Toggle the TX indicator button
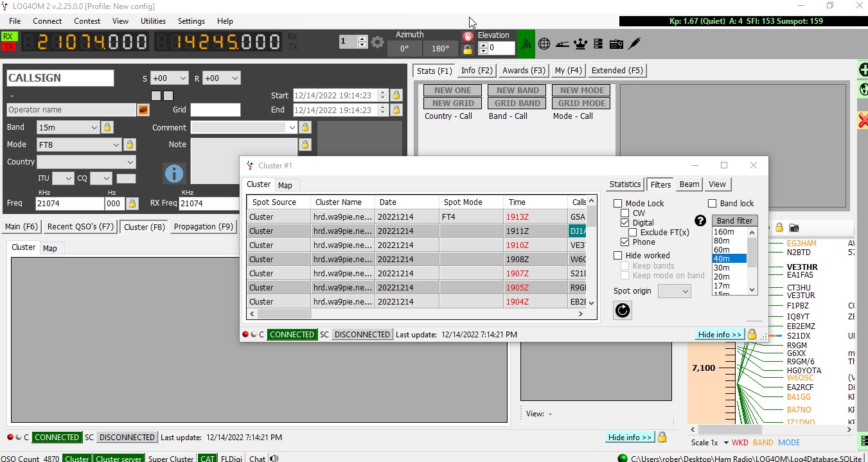Image resolution: width=868 pixels, height=462 pixels. click(9, 46)
